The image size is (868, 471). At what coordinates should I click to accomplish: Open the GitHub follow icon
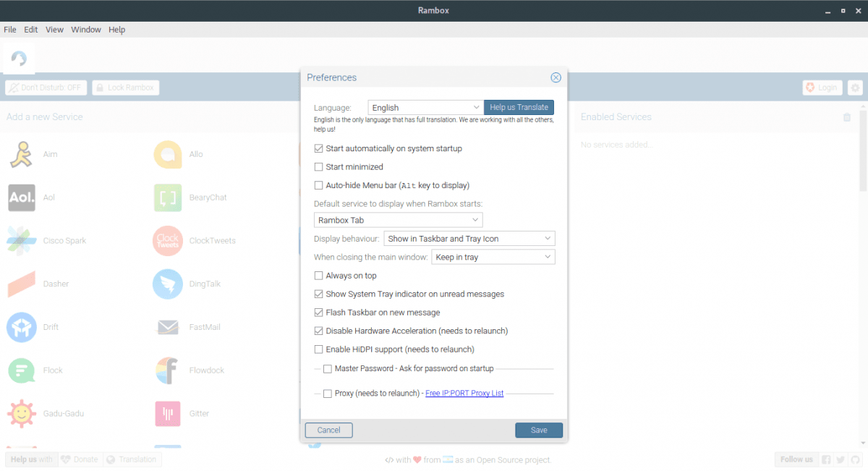tap(856, 459)
